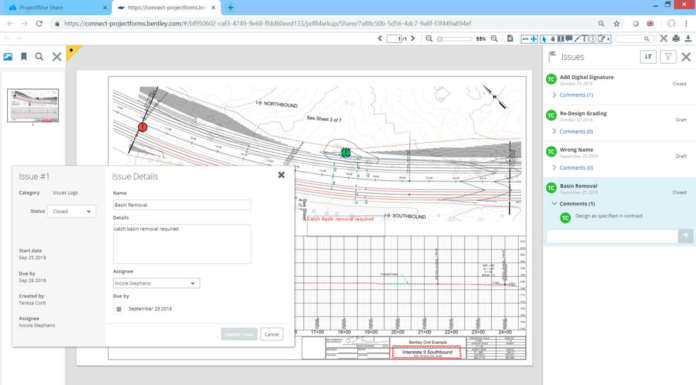Open the Assignee dropdown in Issue Details
The image size is (696, 385).
pyautogui.click(x=156, y=283)
